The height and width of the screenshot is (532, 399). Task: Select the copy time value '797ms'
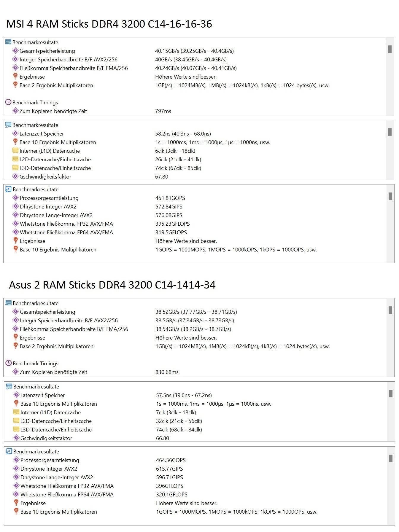163,111
